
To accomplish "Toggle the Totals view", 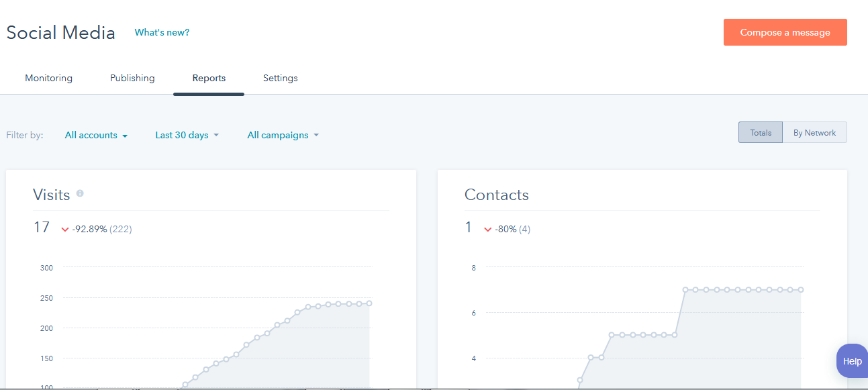I will click(761, 132).
